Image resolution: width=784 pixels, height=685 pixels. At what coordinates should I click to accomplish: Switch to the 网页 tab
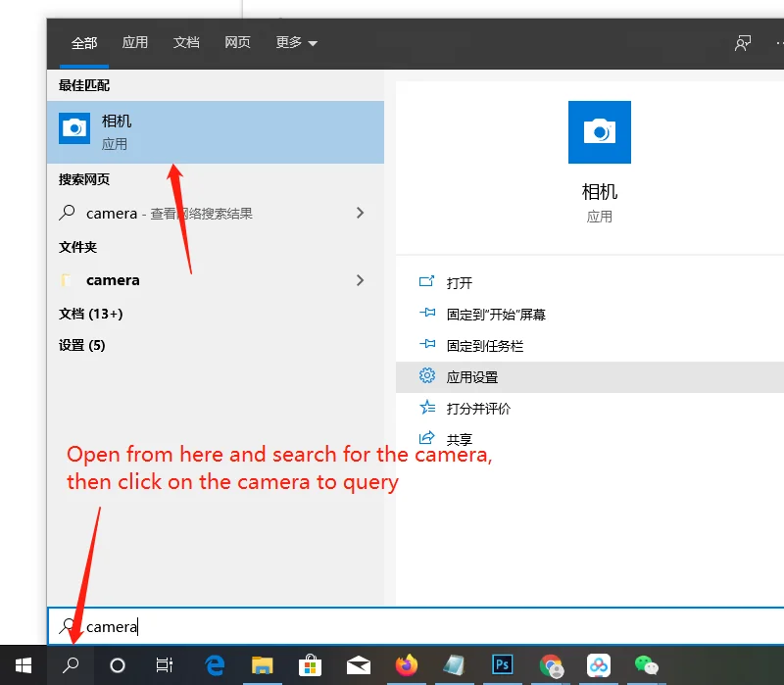(237, 42)
